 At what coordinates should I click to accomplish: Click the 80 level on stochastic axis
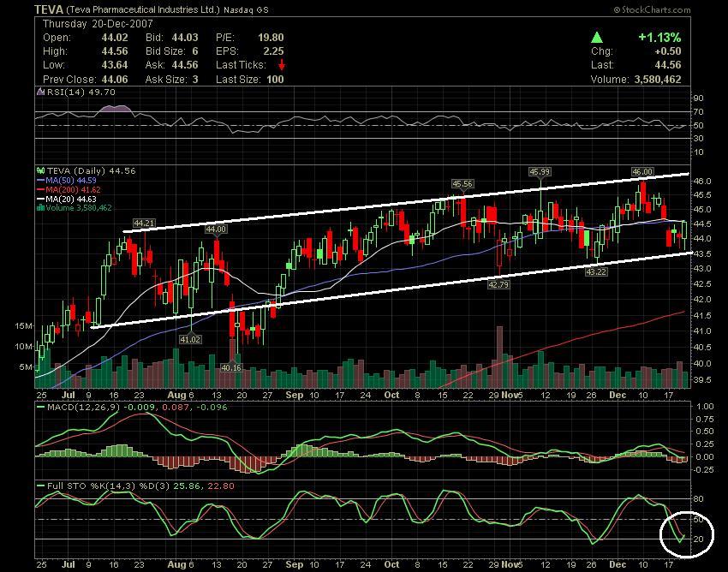(698, 499)
